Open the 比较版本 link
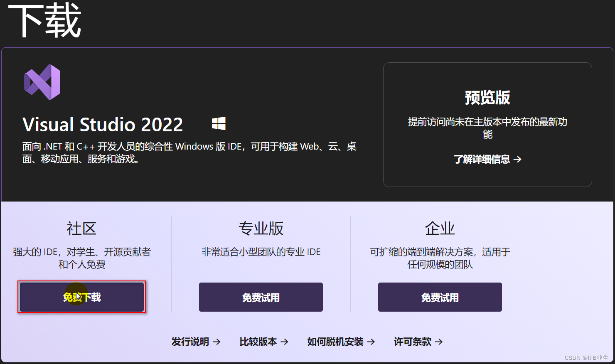The width and height of the screenshot is (615, 364). point(264,342)
